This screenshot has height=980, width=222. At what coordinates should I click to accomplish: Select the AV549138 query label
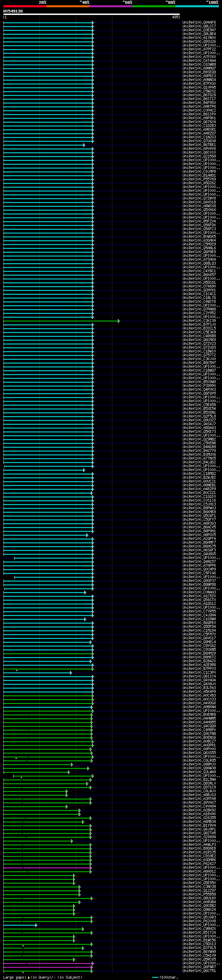pos(13,11)
